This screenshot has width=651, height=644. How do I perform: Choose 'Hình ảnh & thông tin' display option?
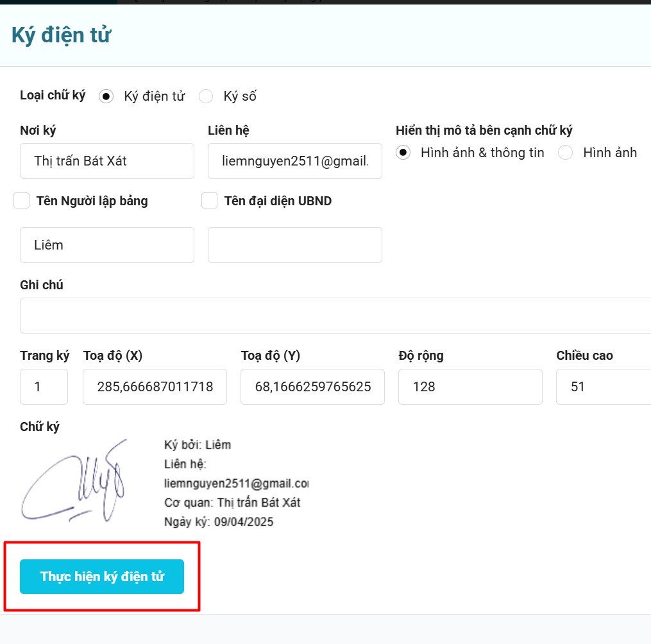pyautogui.click(x=403, y=153)
